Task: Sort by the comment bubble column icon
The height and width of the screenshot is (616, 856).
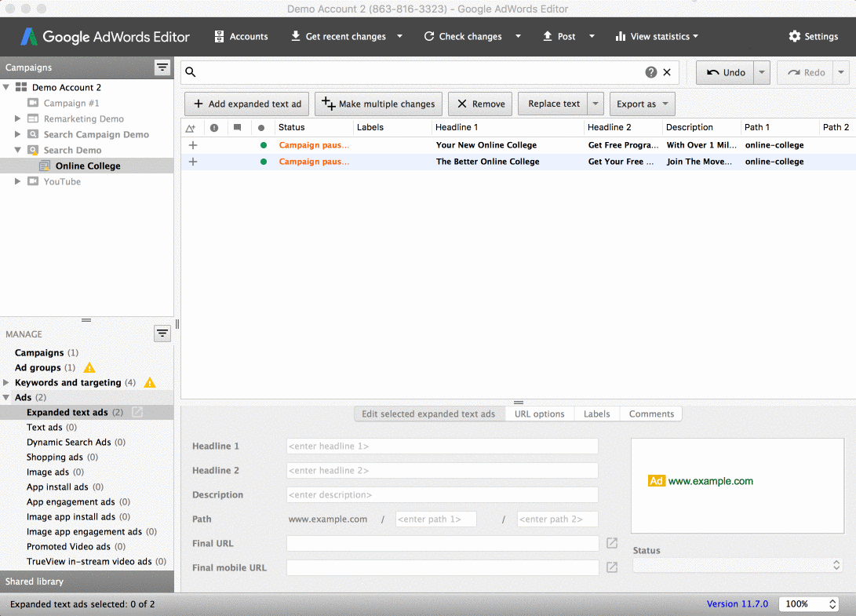Action: 238,128
